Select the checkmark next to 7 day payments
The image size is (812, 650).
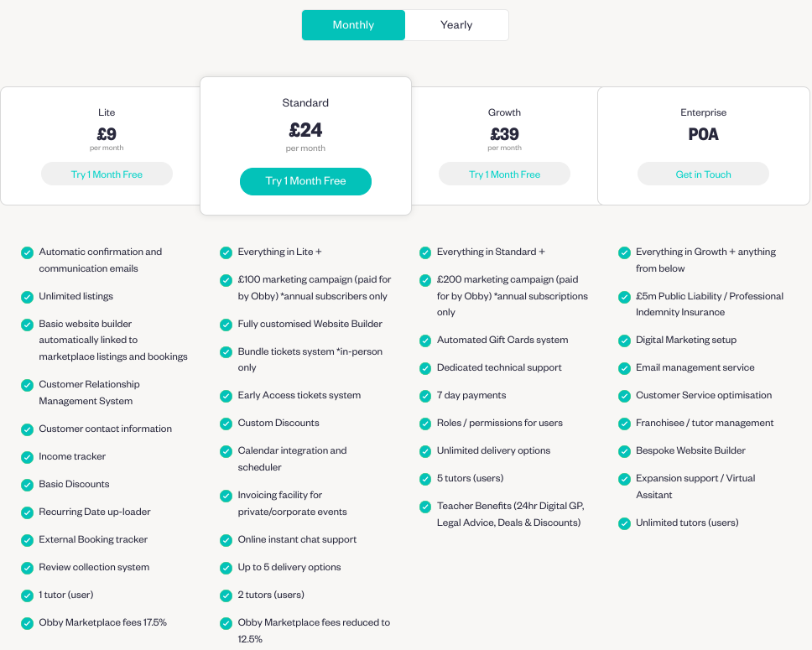[x=424, y=395]
